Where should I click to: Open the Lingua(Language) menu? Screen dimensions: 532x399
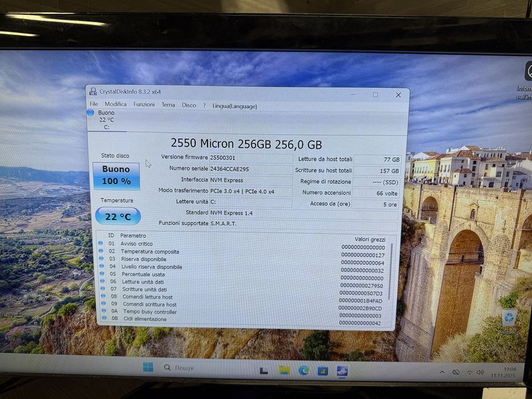pos(234,106)
